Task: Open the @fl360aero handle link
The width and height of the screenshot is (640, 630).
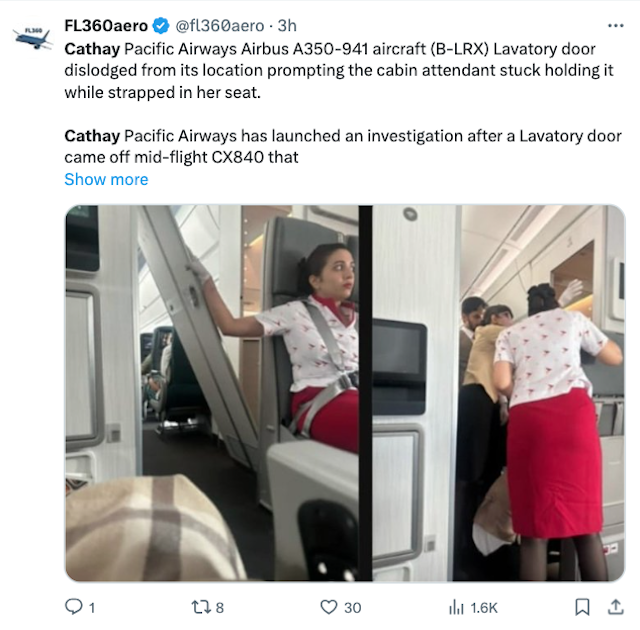Action: click(221, 26)
